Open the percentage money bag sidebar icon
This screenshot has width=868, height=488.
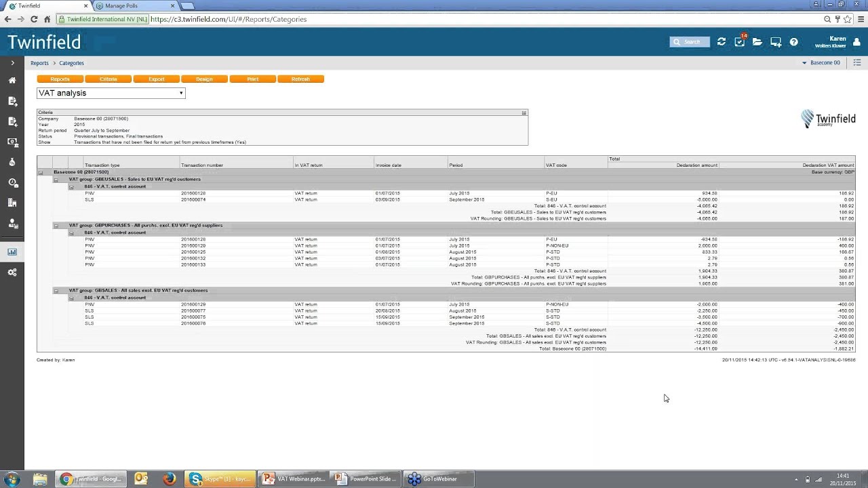pos(12,162)
